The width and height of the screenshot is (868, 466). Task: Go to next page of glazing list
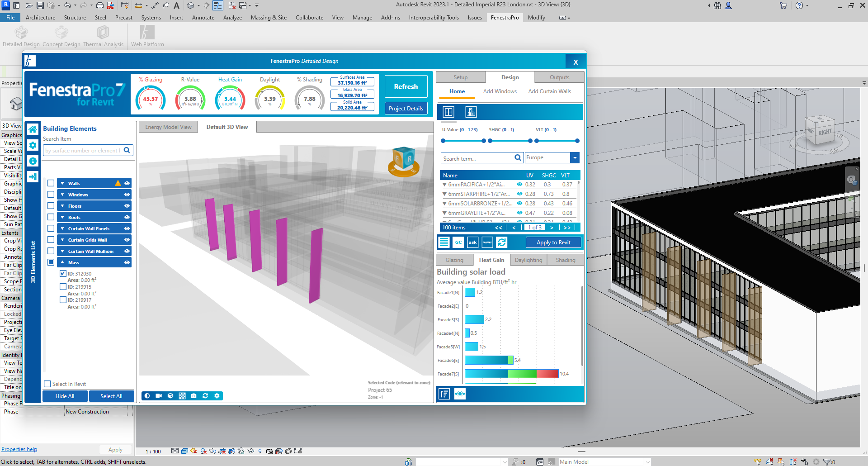[552, 228]
